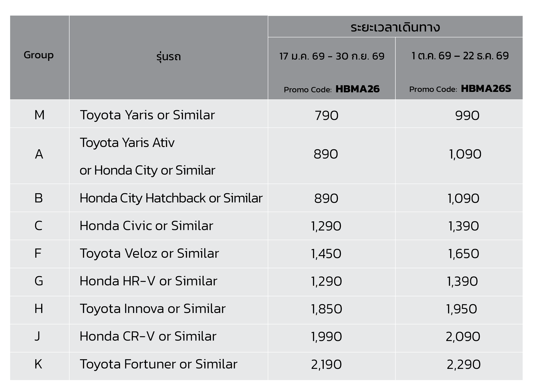This screenshot has height=392, width=536.
Task: Select Toyota Yaris or Similar row
Action: click(147, 115)
